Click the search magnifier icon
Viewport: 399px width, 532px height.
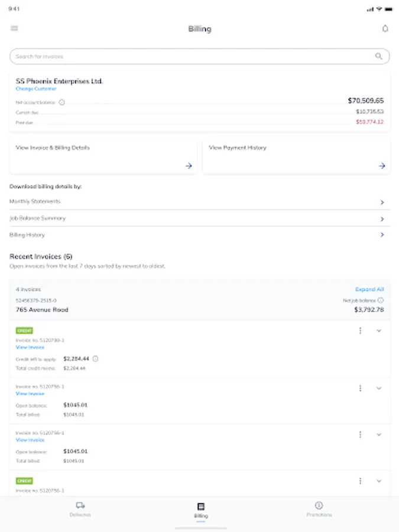379,56
